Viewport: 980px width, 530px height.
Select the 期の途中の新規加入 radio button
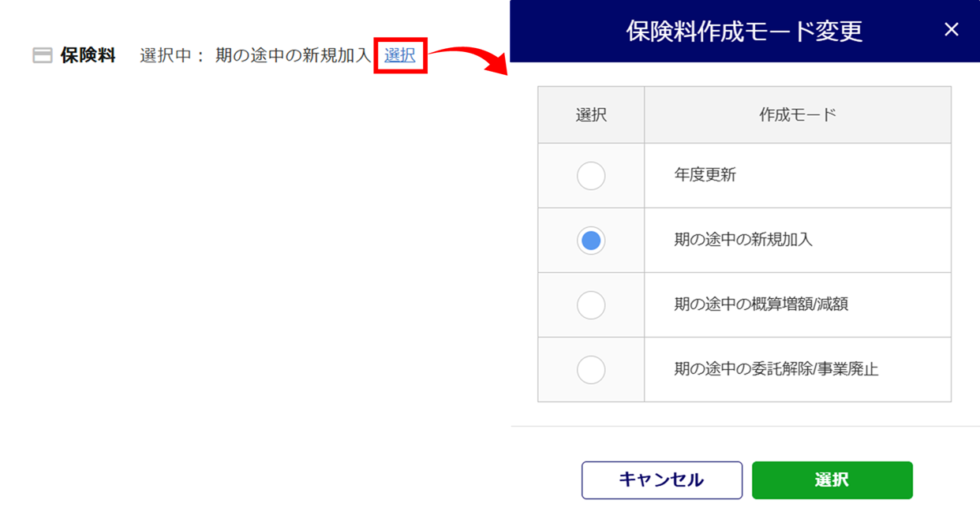[x=591, y=240]
